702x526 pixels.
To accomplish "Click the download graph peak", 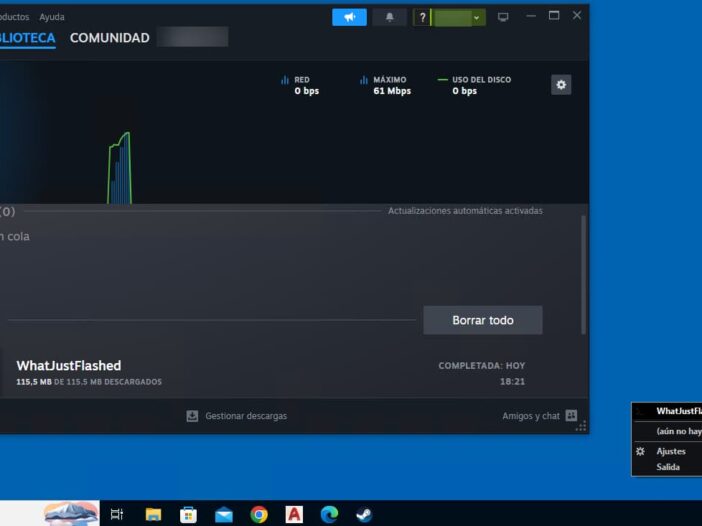I will [126, 134].
